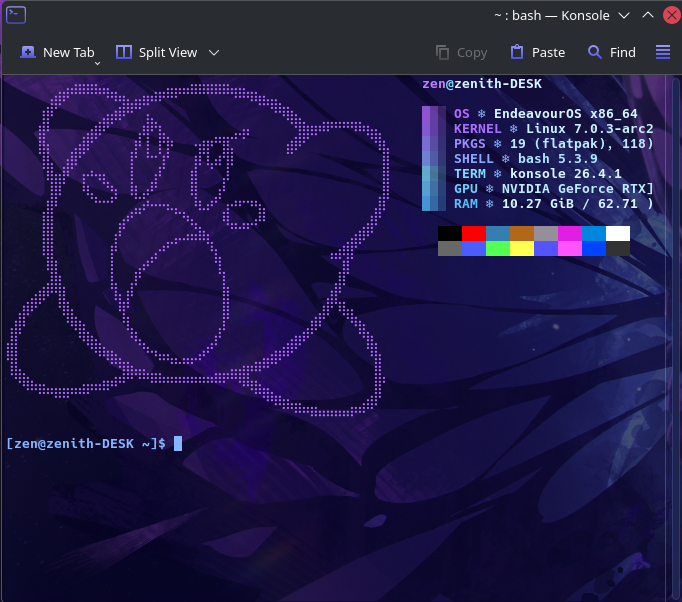Minimize the Konsole window
The height and width of the screenshot is (602, 682).
[x=624, y=16]
